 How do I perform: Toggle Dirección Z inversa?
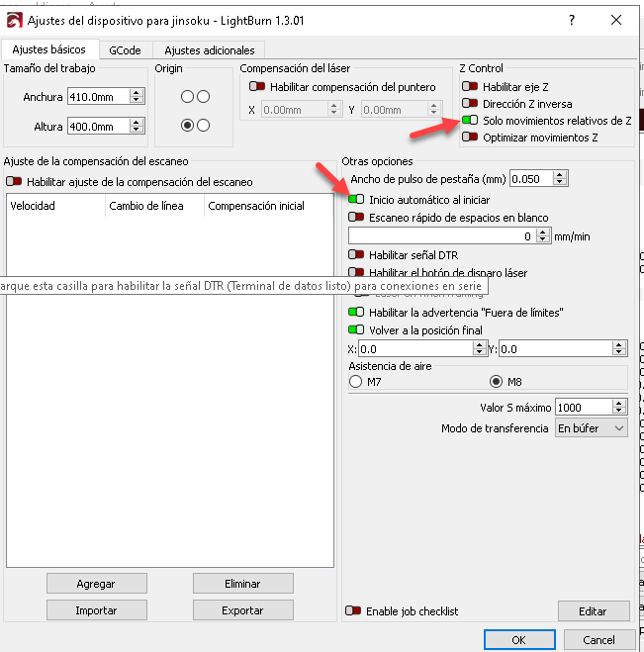[470, 103]
